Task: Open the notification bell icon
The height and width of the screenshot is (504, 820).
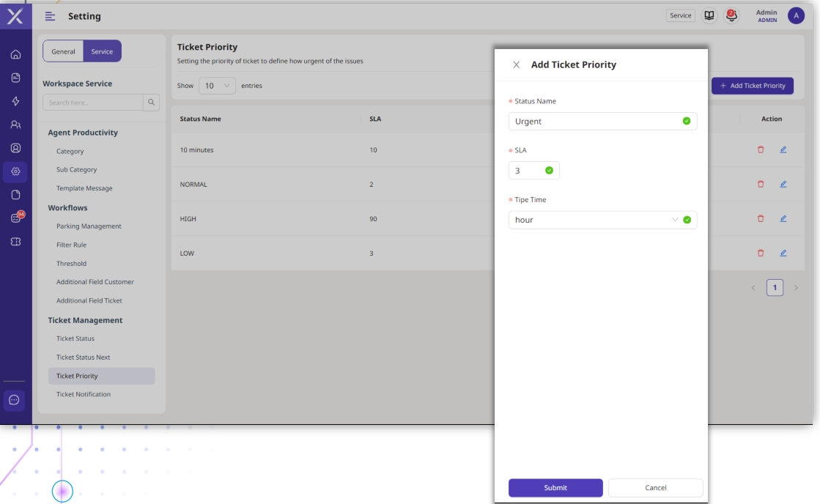Action: 731,15
